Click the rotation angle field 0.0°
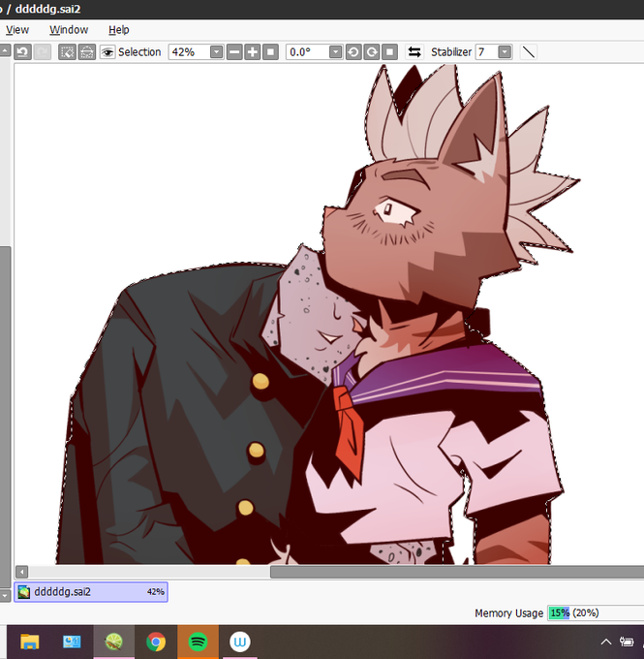 [307, 52]
